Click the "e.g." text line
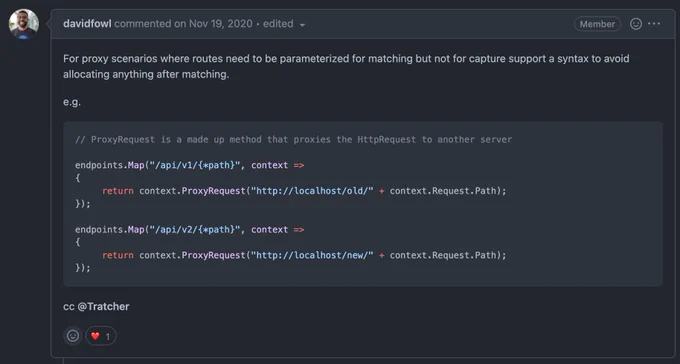Screen dimensions: 680x364 pyautogui.click(x=72, y=102)
